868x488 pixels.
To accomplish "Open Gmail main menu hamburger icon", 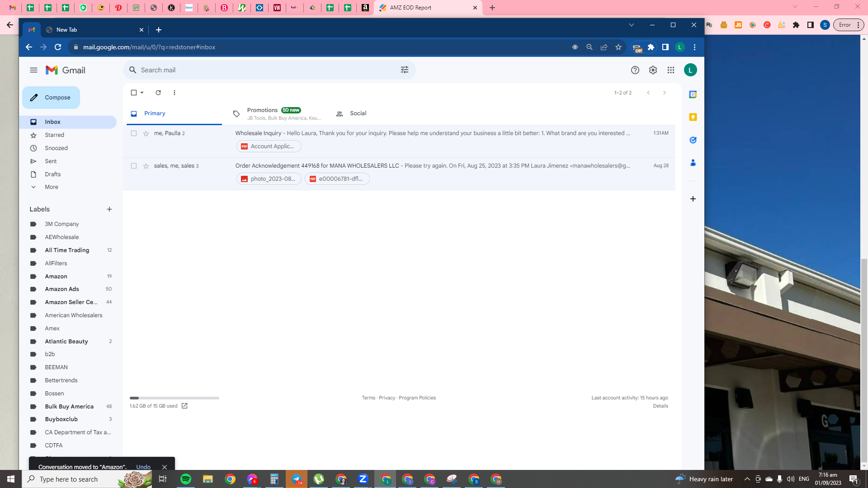I will coord(33,70).
